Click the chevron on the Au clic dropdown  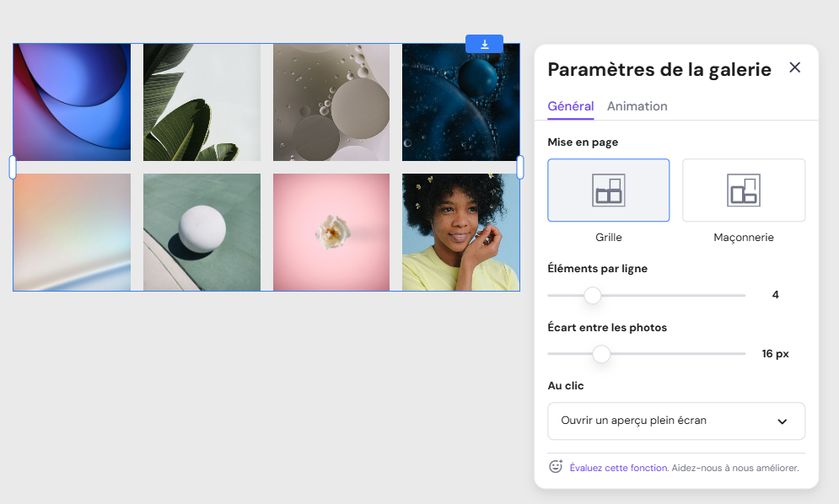pyautogui.click(x=783, y=421)
